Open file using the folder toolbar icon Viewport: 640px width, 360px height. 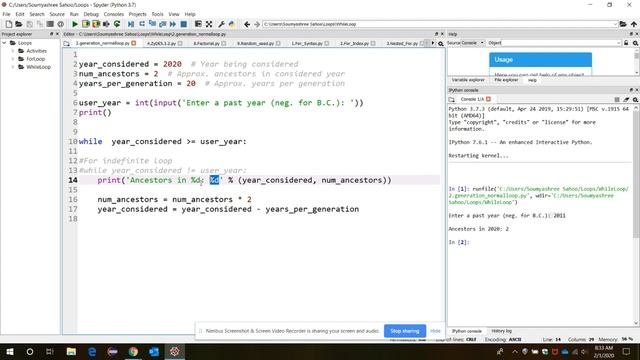pyautogui.click(x=19, y=24)
